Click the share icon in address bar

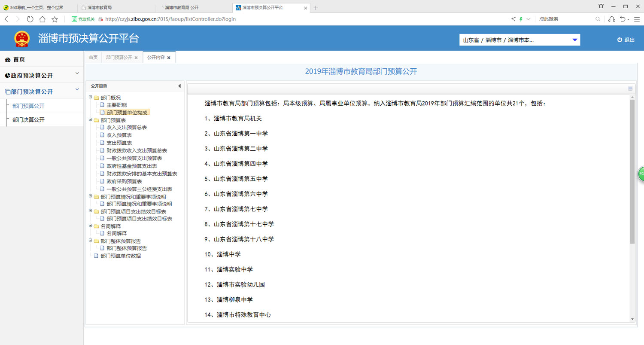point(513,19)
